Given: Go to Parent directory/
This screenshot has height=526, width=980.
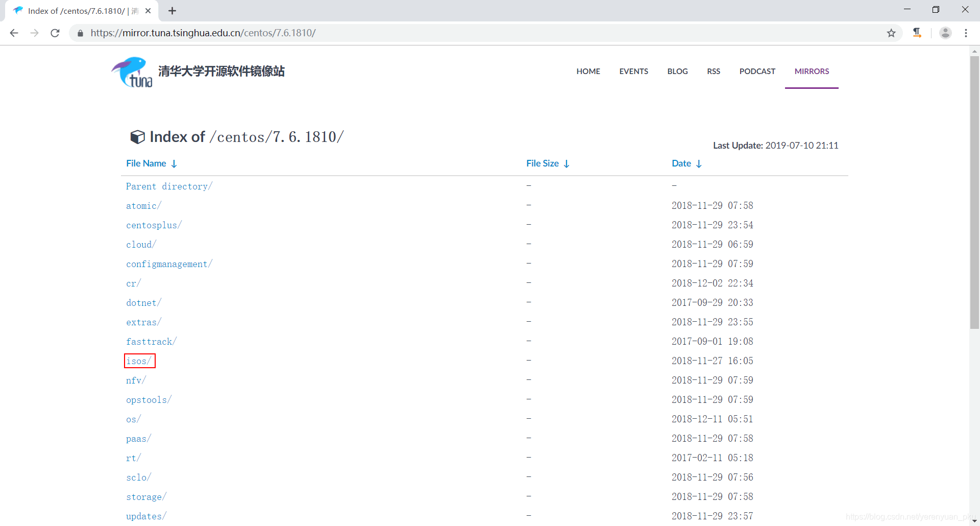Looking at the screenshot, I should [x=169, y=186].
